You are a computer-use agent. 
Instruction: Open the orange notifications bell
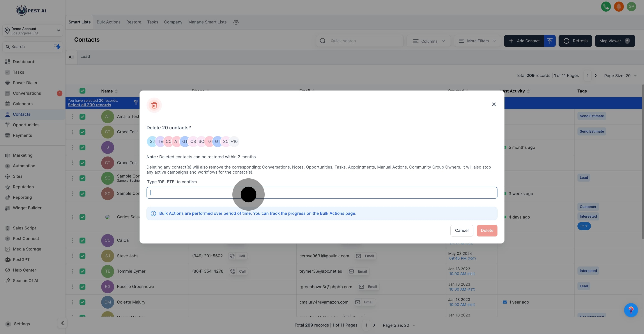pyautogui.click(x=619, y=7)
